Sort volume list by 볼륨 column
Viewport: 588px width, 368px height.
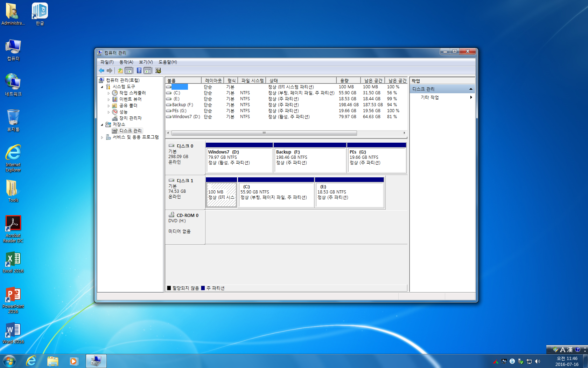tap(183, 81)
